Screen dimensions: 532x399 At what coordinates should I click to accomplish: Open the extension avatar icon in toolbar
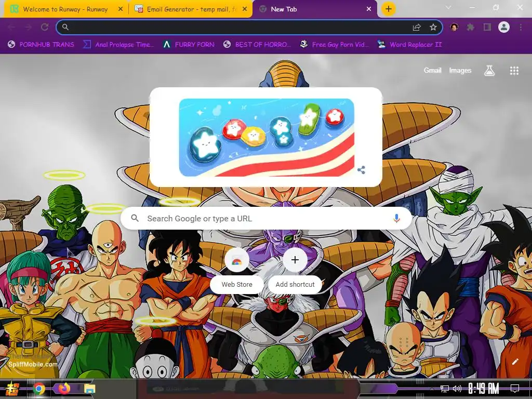[454, 27]
